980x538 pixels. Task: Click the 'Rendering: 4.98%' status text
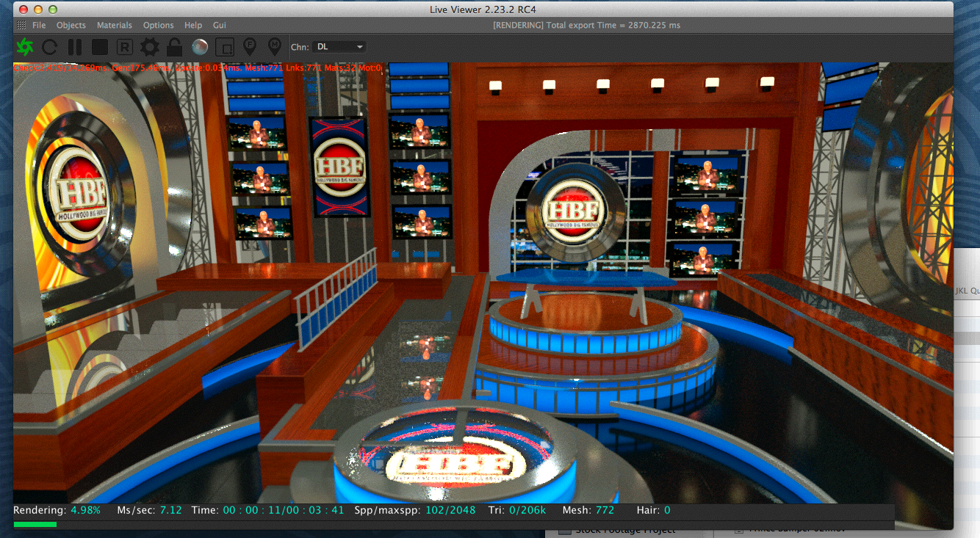(x=57, y=510)
